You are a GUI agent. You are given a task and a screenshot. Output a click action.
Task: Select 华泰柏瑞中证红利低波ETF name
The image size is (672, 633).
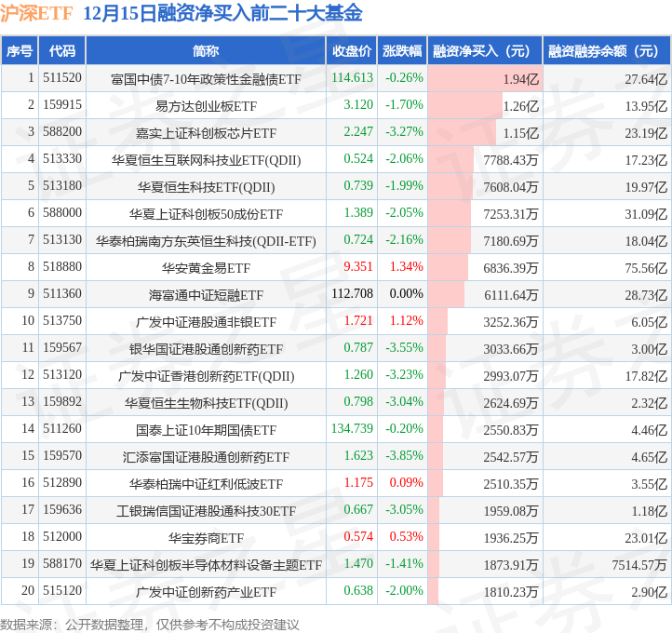click(206, 484)
